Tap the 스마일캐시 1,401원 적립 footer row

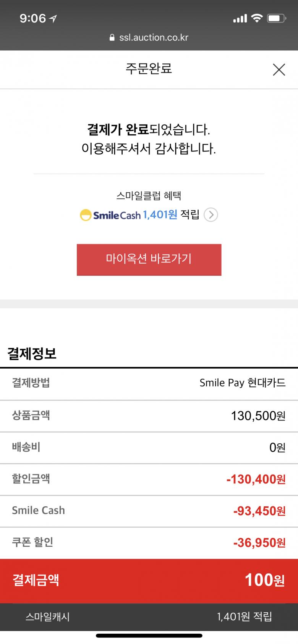pyautogui.click(x=149, y=617)
